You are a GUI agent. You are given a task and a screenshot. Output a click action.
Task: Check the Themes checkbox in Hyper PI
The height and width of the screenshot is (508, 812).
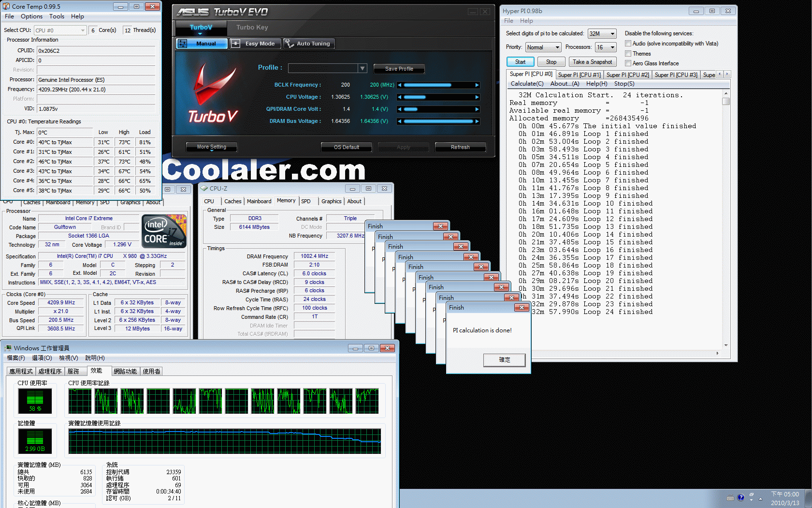[x=628, y=54]
